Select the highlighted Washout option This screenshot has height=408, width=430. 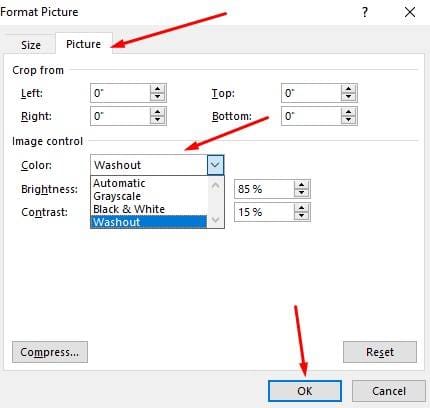click(149, 222)
